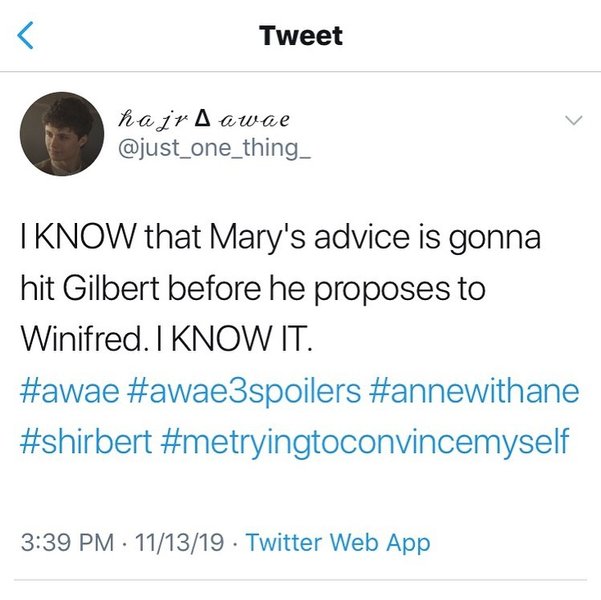
Task: Go back using the top-left arrow
Action: [x=27, y=36]
